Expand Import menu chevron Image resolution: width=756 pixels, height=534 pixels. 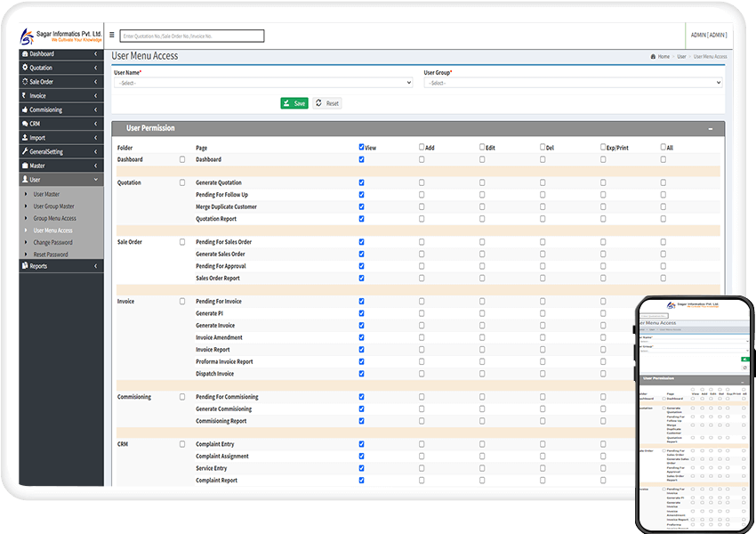(x=95, y=137)
